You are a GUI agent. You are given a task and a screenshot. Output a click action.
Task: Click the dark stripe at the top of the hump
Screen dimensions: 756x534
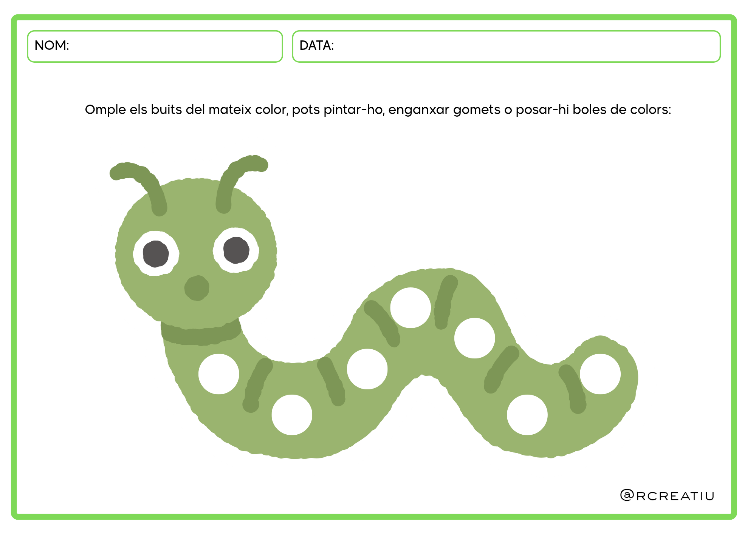[445, 302]
